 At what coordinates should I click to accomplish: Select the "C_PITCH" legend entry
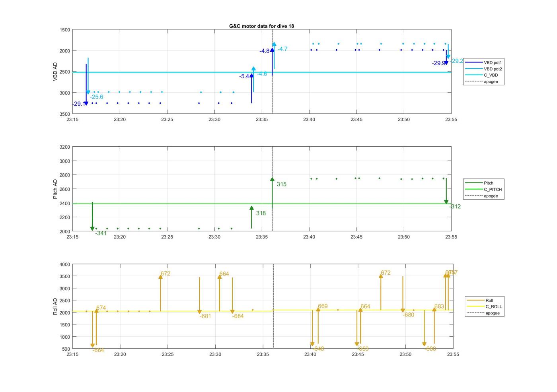point(484,189)
